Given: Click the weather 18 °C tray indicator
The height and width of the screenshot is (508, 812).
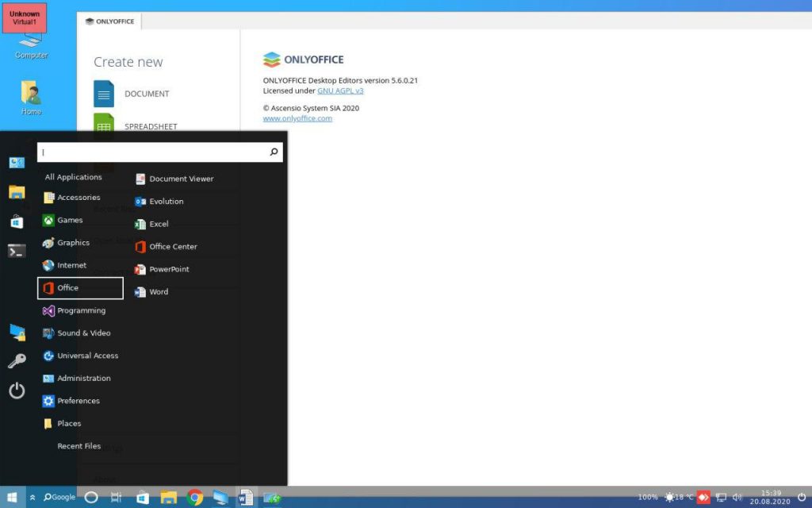Looking at the screenshot, I should pos(680,497).
